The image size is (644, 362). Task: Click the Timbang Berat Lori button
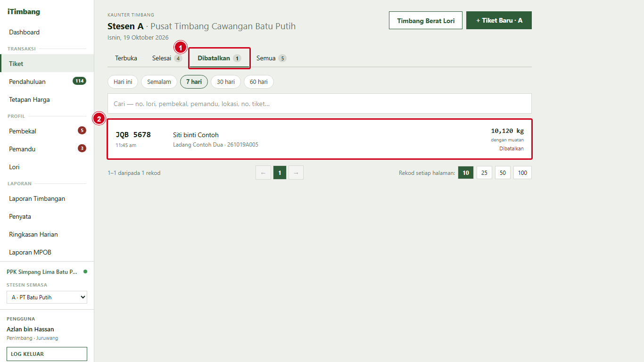coord(426,20)
